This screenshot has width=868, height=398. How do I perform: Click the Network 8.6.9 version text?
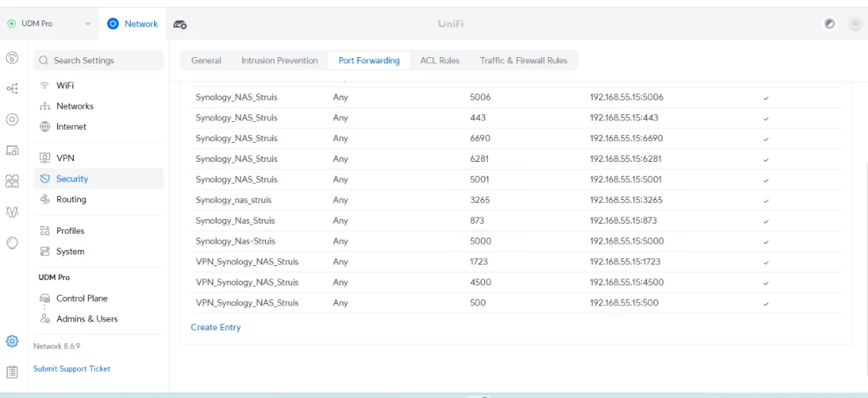pos(57,346)
